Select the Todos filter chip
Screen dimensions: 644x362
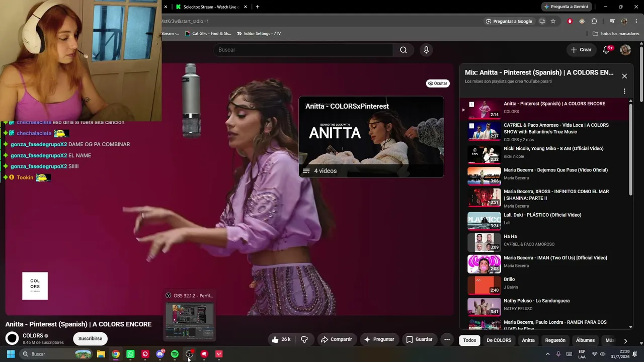469,340
